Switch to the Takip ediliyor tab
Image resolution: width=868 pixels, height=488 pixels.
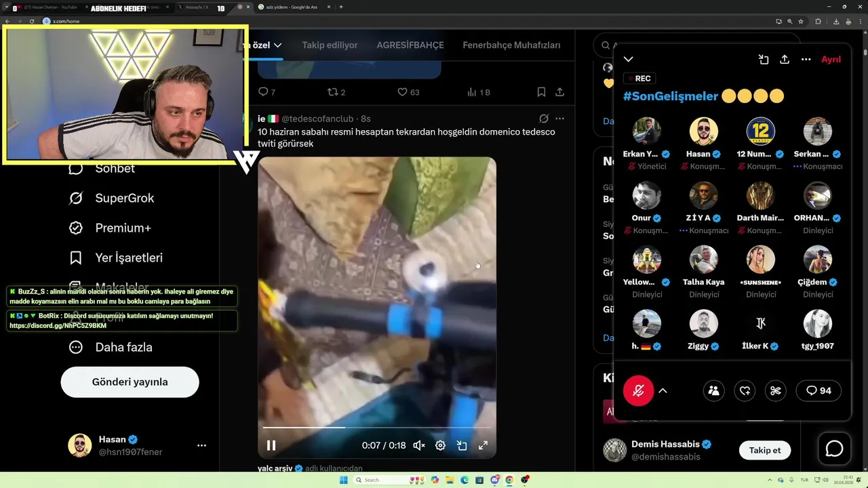click(330, 45)
